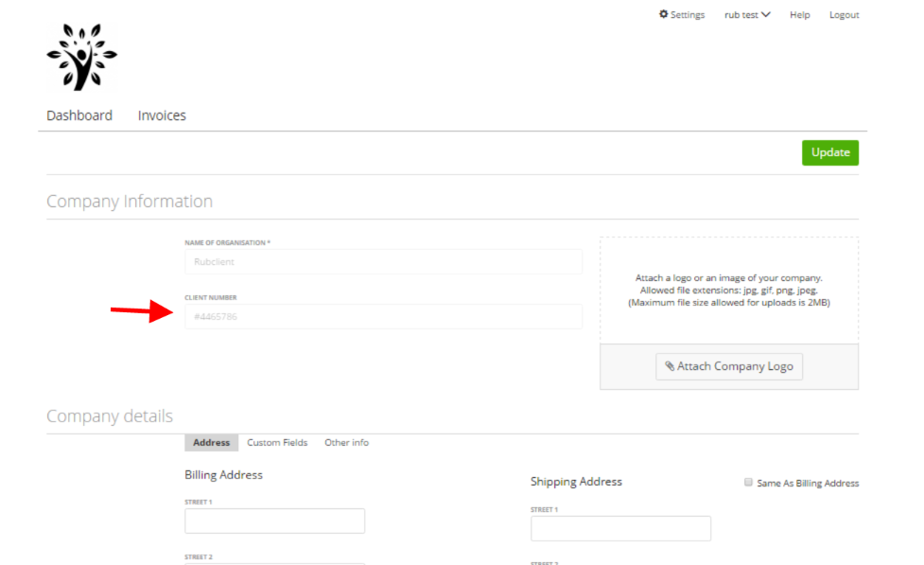Click the Name of Organisation field
Screen dimensions: 924x565
(384, 262)
